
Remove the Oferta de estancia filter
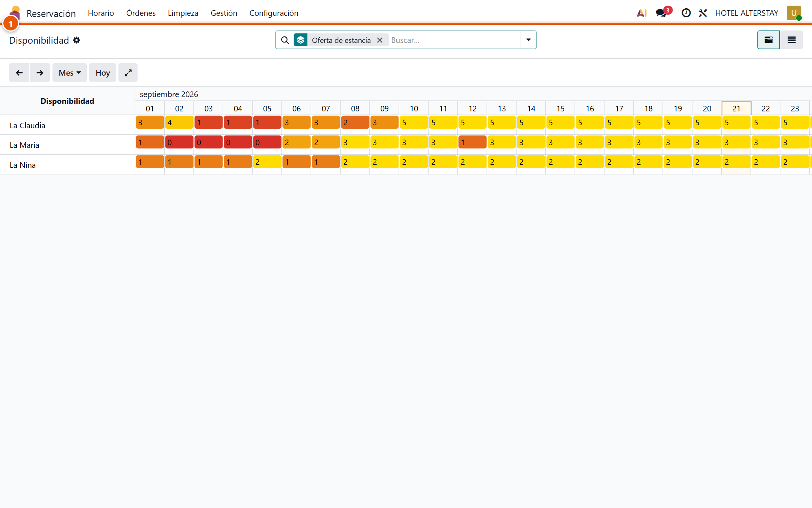coord(380,40)
